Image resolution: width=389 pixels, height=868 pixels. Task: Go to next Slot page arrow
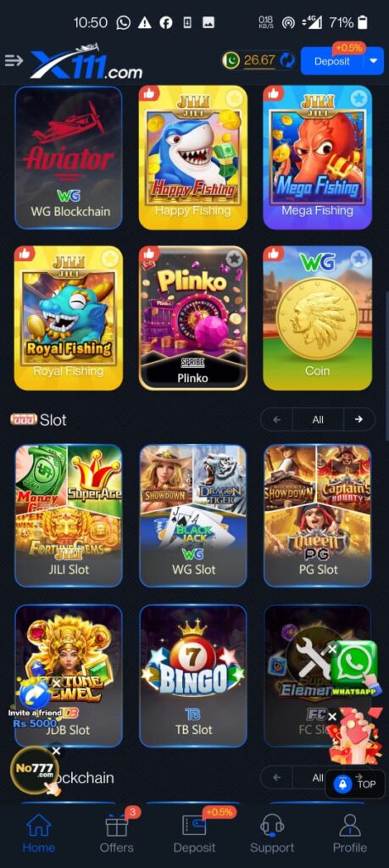[358, 420]
